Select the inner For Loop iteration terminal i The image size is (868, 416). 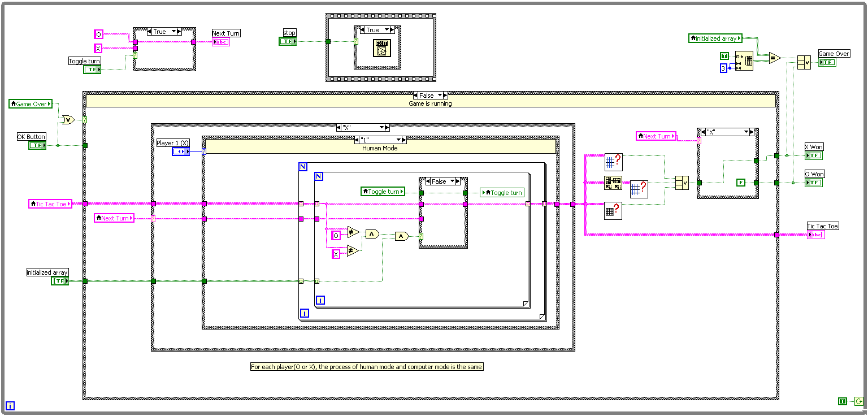(x=320, y=300)
